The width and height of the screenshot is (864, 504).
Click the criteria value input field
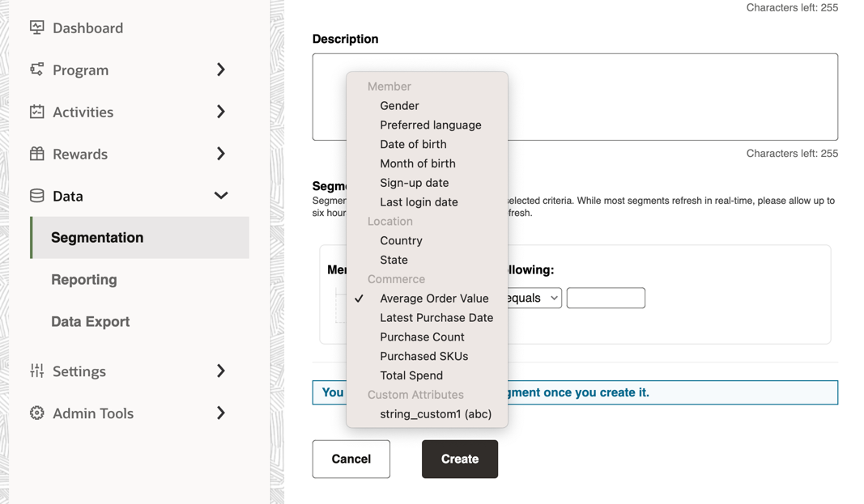[x=606, y=298]
